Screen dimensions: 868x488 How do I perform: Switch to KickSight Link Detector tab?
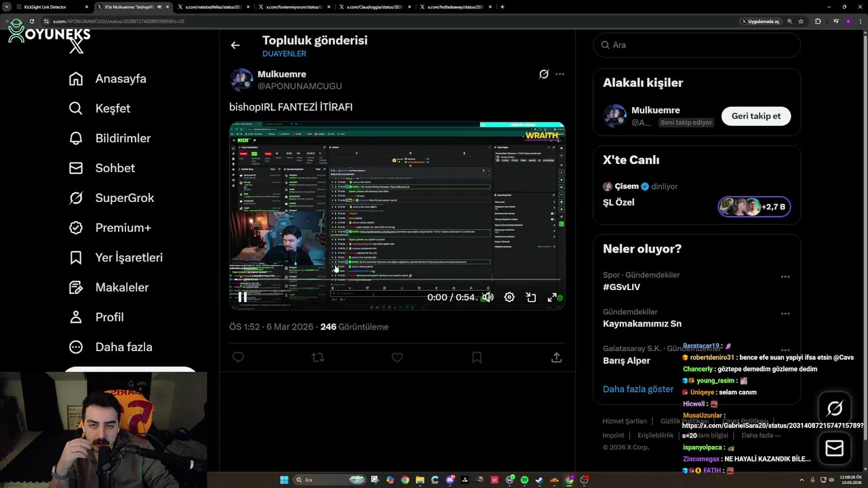pyautogui.click(x=53, y=7)
